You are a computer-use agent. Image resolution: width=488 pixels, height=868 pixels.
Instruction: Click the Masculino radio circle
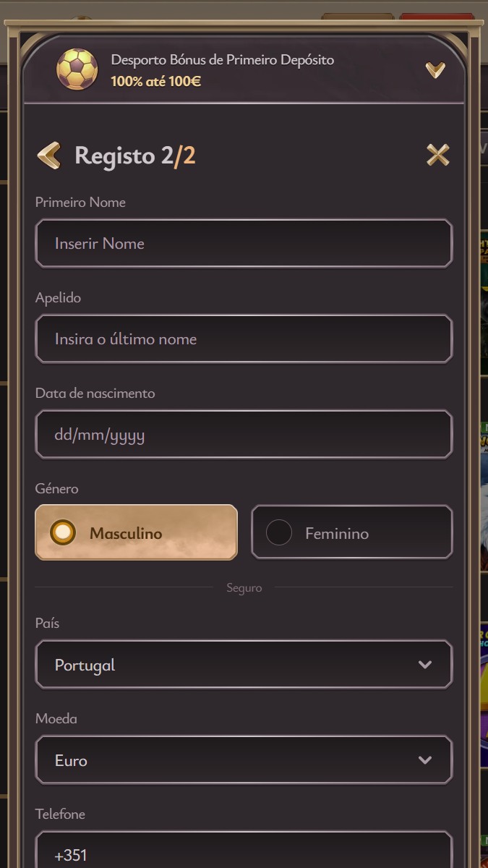click(x=64, y=533)
